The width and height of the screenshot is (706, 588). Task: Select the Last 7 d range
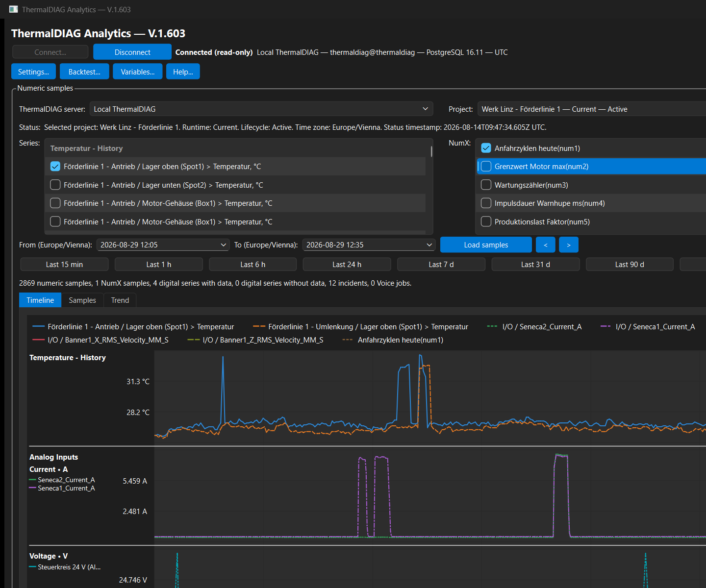click(441, 264)
